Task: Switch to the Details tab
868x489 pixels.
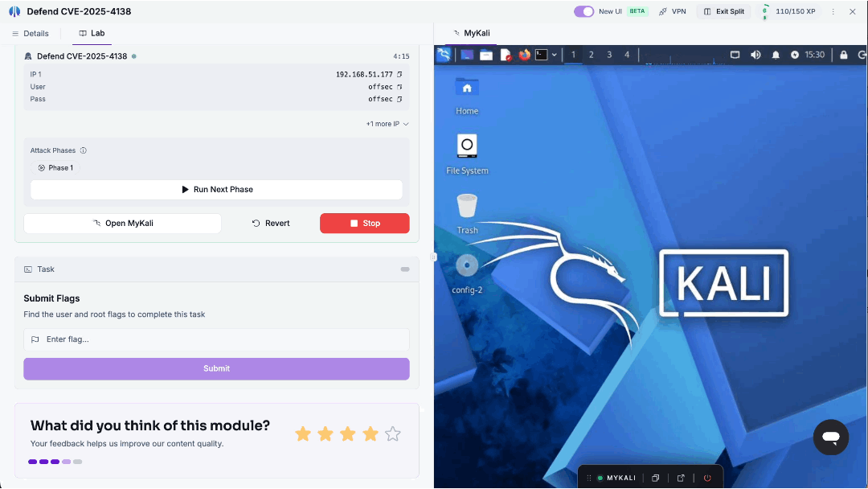Action: pyautogui.click(x=31, y=33)
